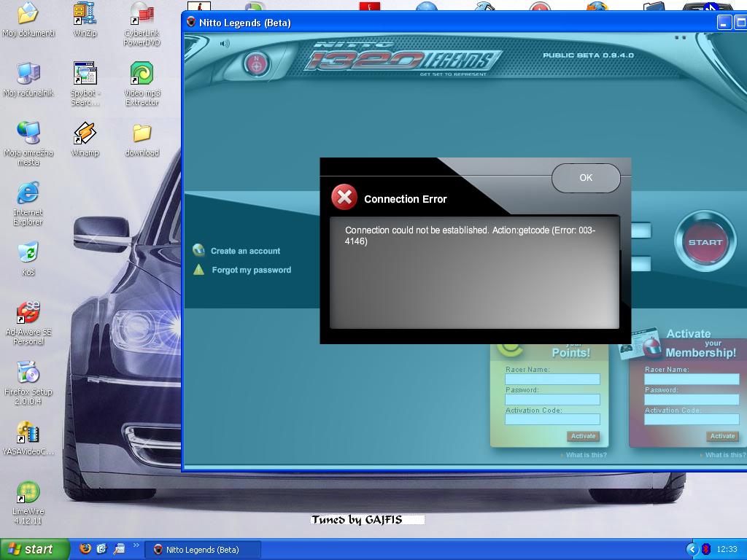Click the red START button
Image resolution: width=747 pixels, height=560 pixels.
705,242
